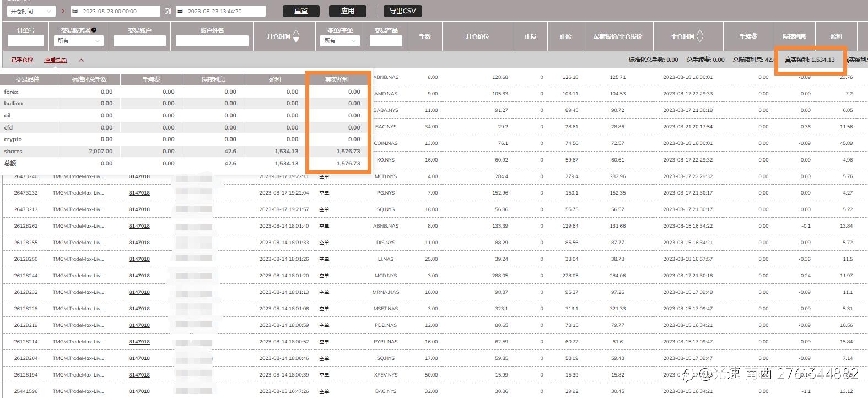This screenshot has height=398, width=868.
Task: Click product COIN.NAS cell
Action: coord(386,143)
